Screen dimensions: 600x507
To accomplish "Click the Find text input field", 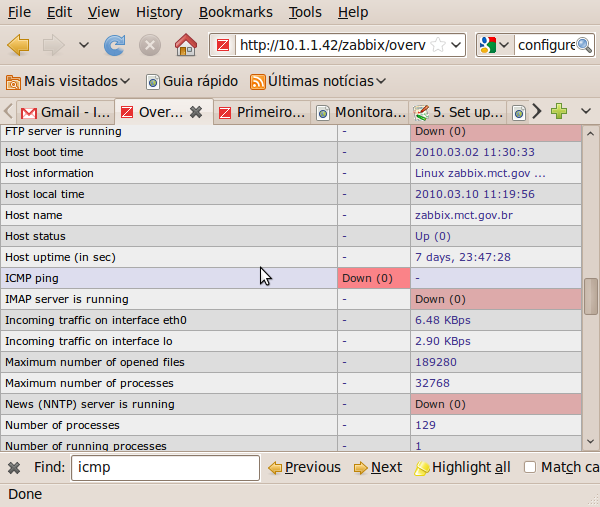I will coord(165,467).
